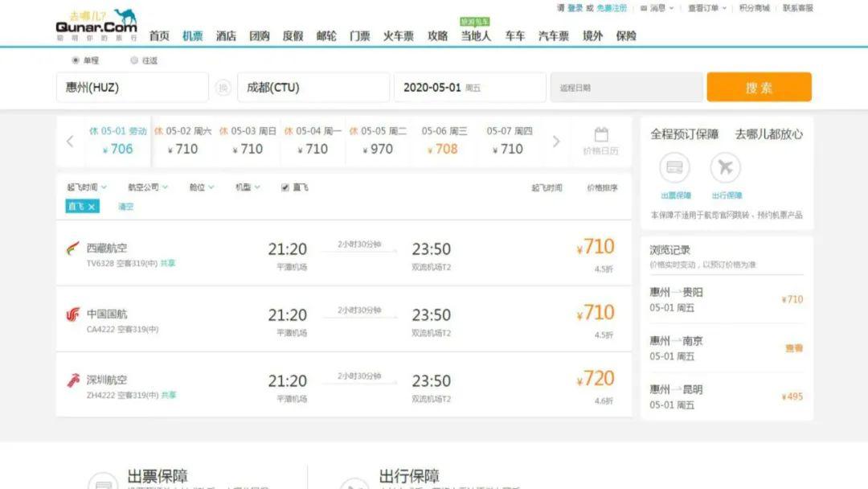Viewport: 868px width, 489px height.
Task: Click the 返程日期 return date field
Action: click(x=627, y=87)
